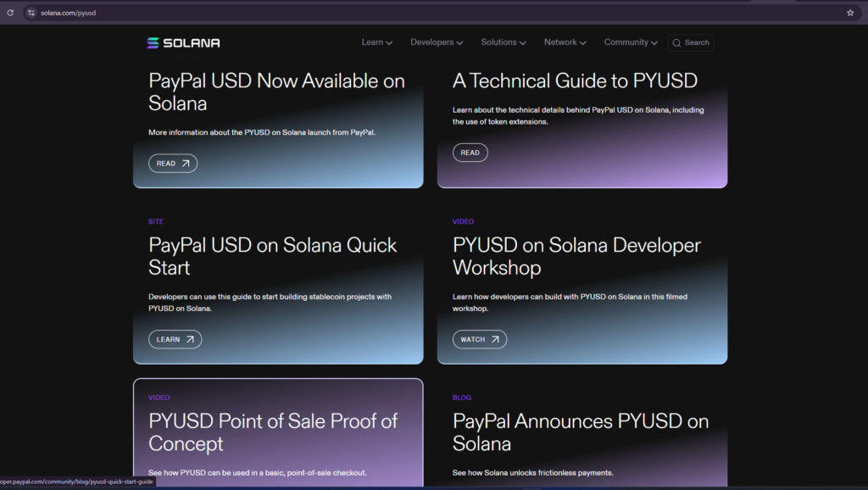
Task: Click the BLOG label above PayPal Announces
Action: 462,398
